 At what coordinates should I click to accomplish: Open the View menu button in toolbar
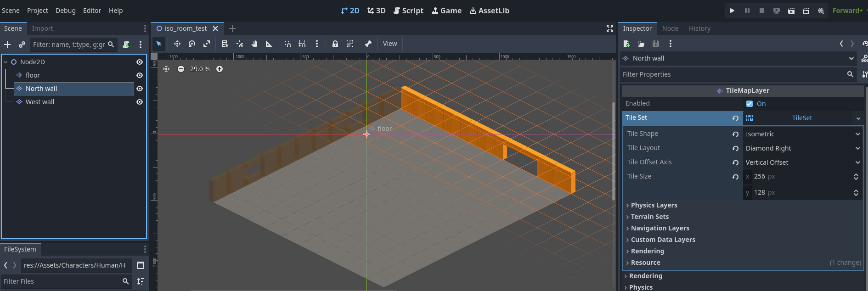click(x=389, y=44)
